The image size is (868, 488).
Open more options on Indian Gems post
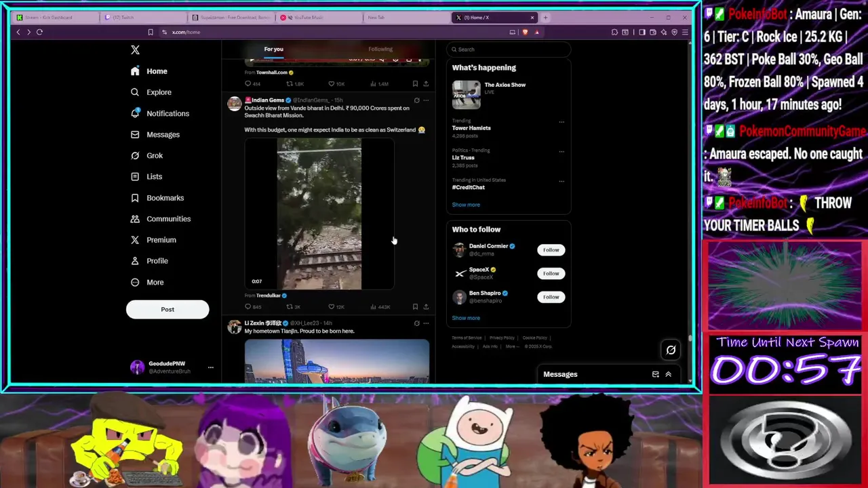coord(426,100)
